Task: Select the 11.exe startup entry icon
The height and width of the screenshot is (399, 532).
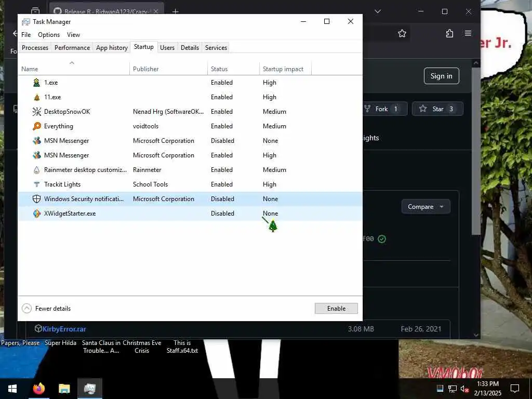Action: pos(37,97)
